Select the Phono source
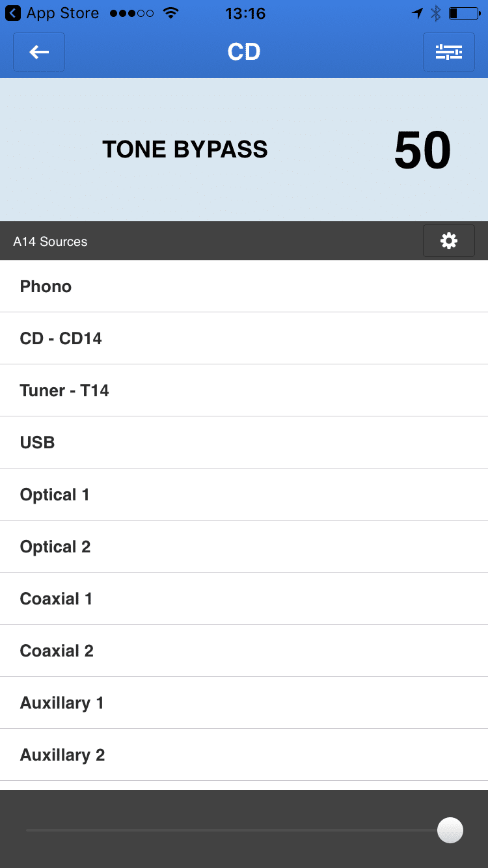The image size is (488, 868). tap(244, 286)
